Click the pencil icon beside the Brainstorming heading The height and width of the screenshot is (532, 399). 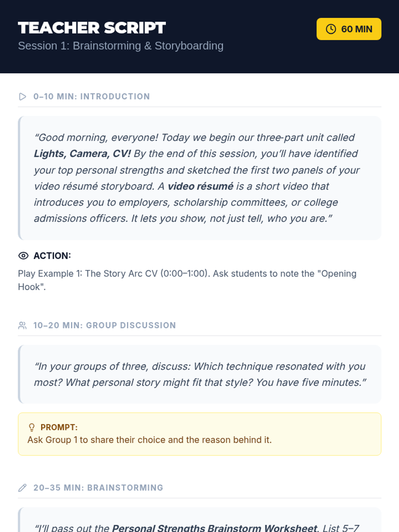(x=22, y=488)
